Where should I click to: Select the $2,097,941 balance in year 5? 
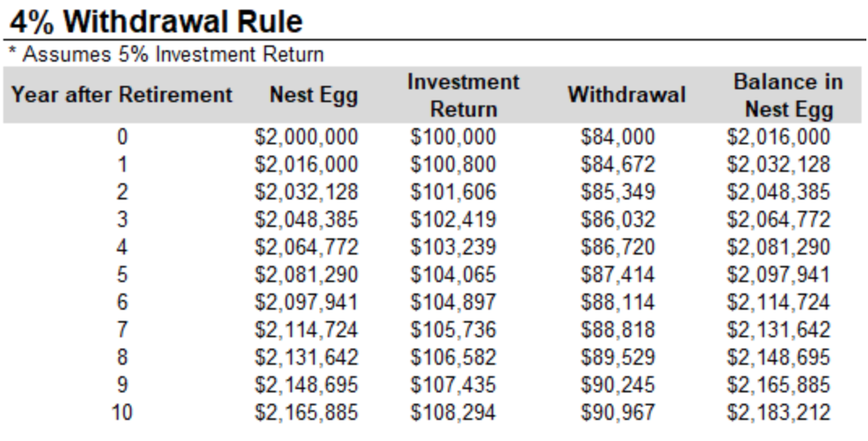(778, 275)
